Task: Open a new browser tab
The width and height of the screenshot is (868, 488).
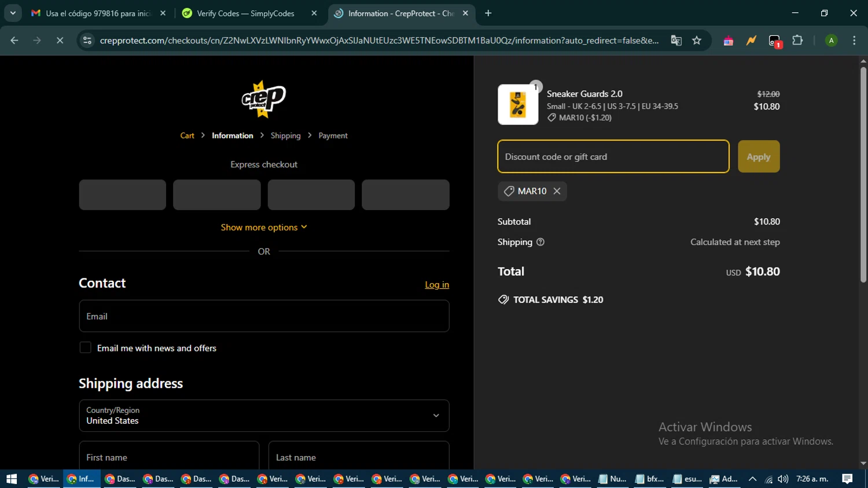Action: click(x=488, y=13)
